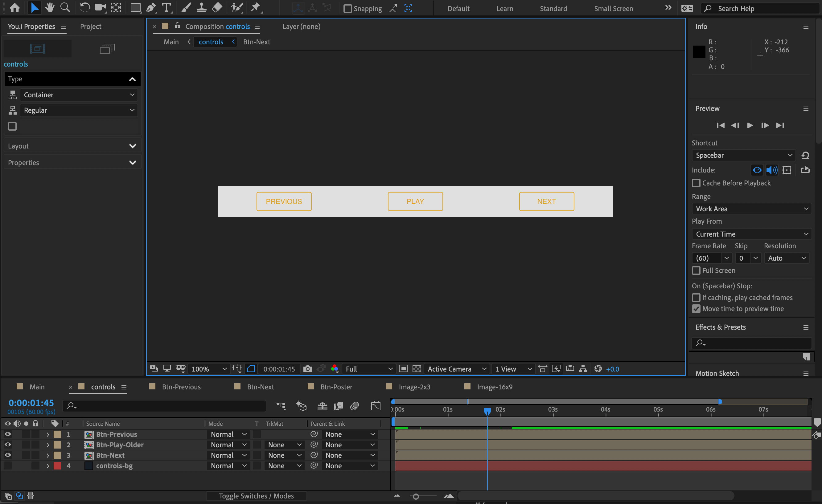Take a snapshot with the camera icon

(x=308, y=369)
